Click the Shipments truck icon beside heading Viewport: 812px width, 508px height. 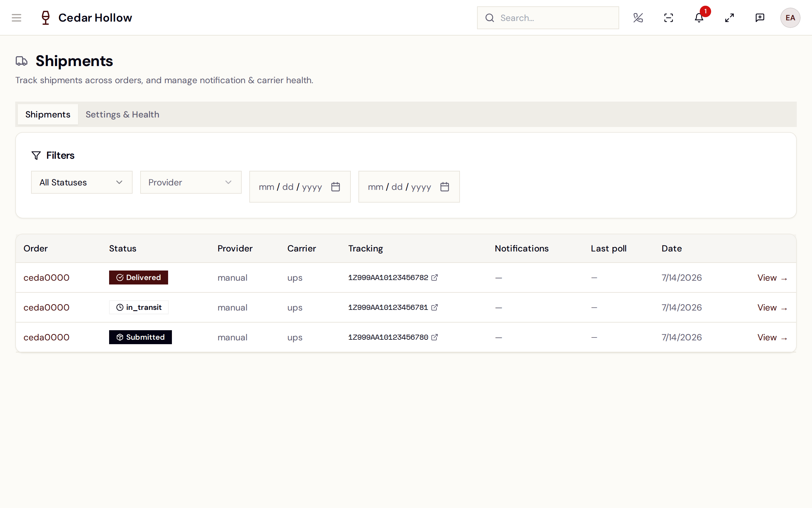click(22, 61)
